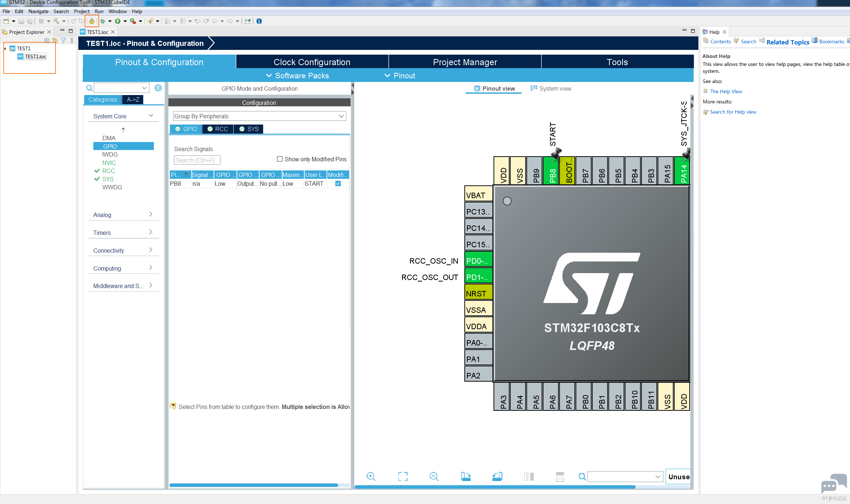Switch category list to A->Z

coord(133,99)
